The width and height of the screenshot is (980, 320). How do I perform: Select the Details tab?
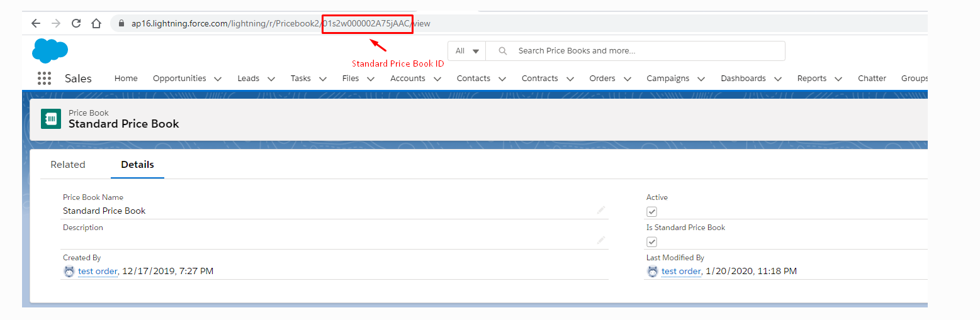tap(137, 165)
